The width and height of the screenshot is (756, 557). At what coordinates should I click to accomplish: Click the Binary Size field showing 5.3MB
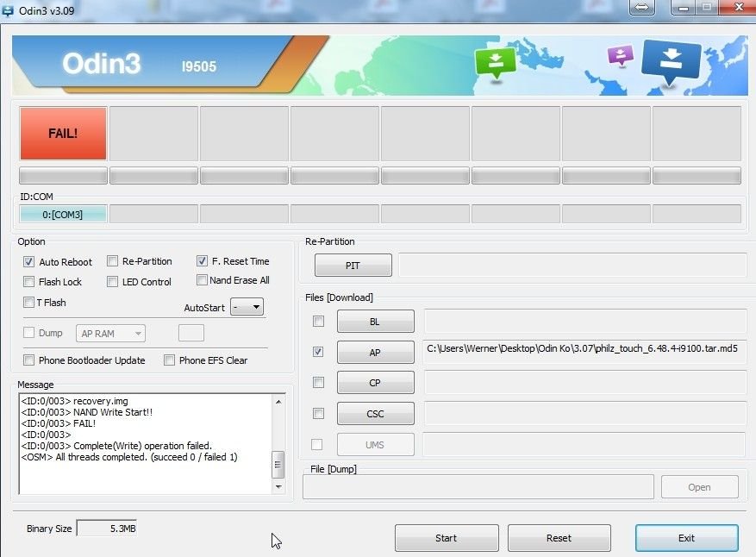click(107, 529)
